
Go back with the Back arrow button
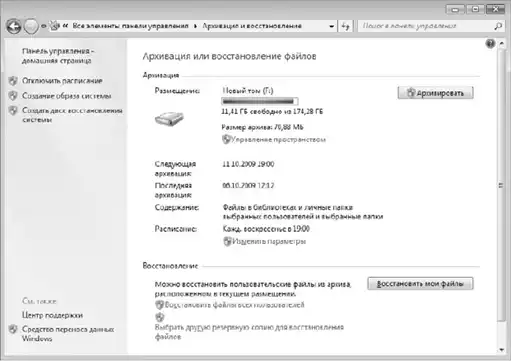pyautogui.click(x=14, y=26)
